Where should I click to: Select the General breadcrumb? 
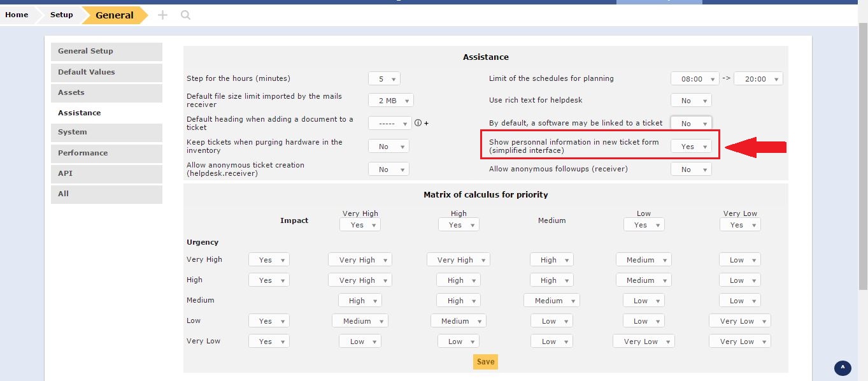coord(115,15)
